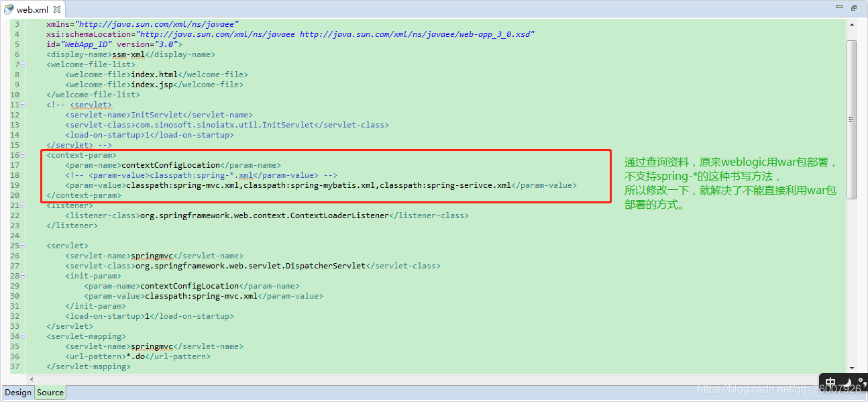
Task: Click load-on-startup on line 32
Action: click(150, 316)
